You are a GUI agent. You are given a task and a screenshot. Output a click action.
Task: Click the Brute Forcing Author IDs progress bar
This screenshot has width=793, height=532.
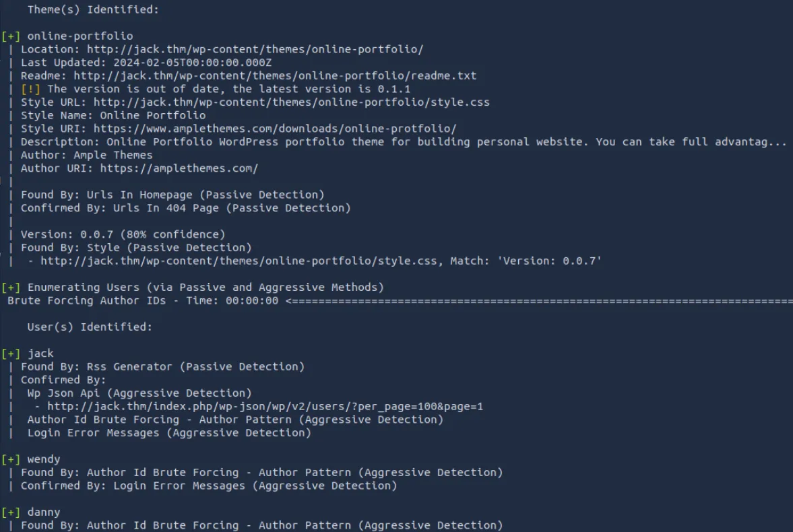(539, 301)
